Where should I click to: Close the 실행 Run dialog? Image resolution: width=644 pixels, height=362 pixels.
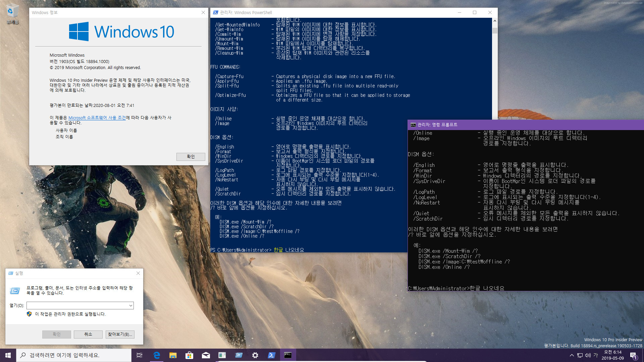[138, 273]
